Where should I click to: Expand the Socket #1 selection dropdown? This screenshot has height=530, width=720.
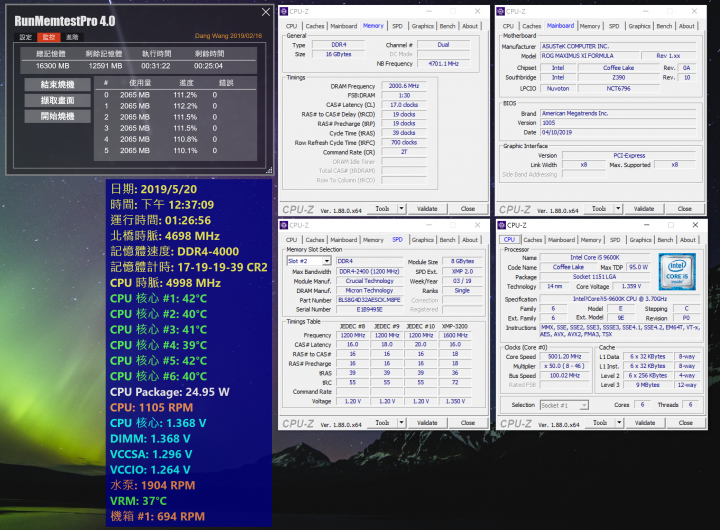(584, 405)
